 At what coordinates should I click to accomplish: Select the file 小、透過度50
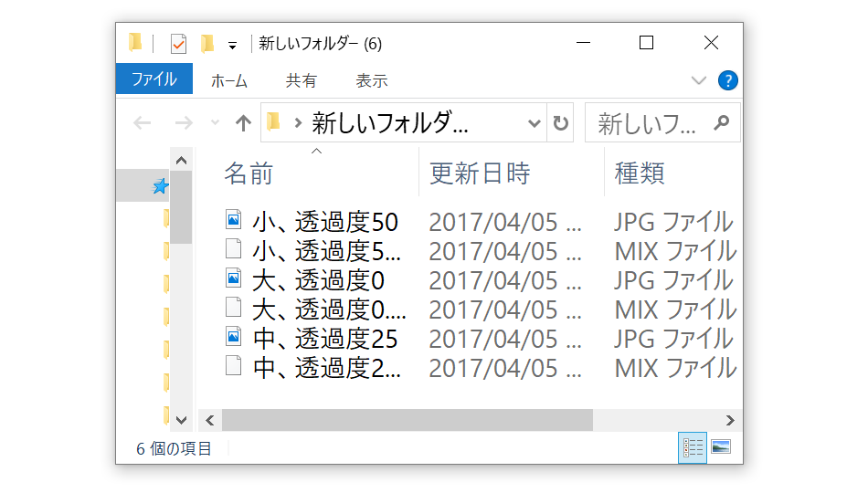(x=325, y=223)
